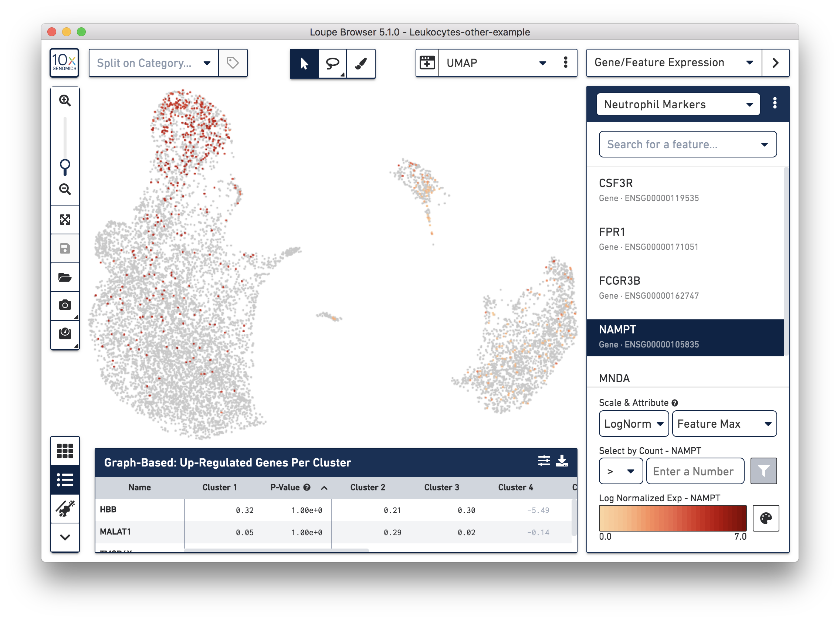
Task: Select the FPR1 gene
Action: pyautogui.click(x=685, y=239)
